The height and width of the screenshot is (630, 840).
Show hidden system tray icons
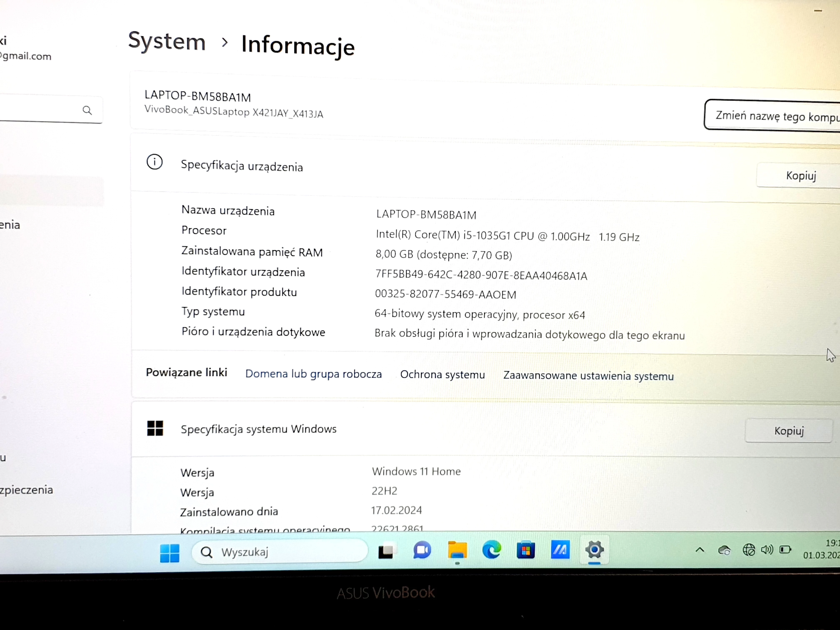pos(700,550)
